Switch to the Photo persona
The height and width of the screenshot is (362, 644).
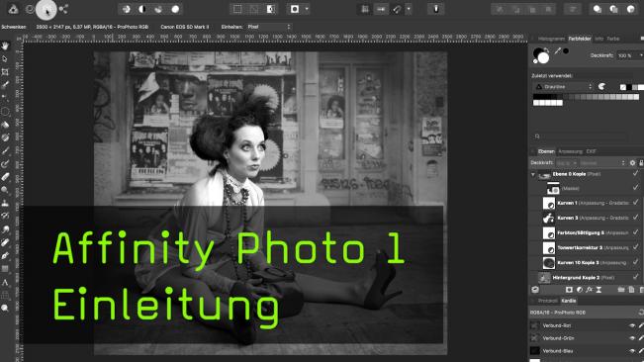(14, 9)
